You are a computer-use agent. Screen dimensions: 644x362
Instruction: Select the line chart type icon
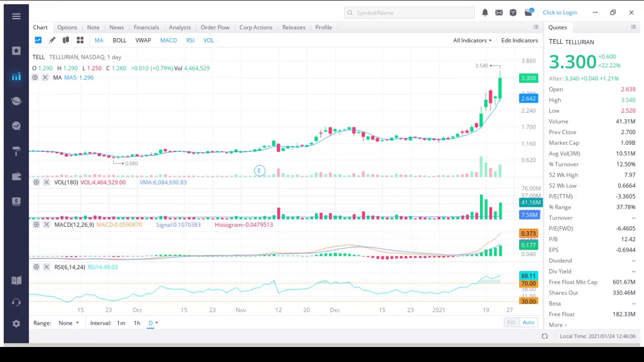point(38,40)
